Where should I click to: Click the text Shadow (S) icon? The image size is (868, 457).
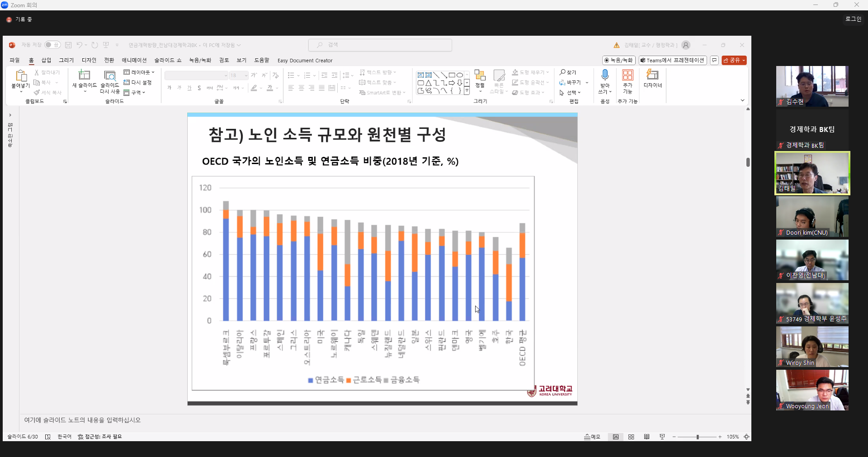pyautogui.click(x=199, y=88)
